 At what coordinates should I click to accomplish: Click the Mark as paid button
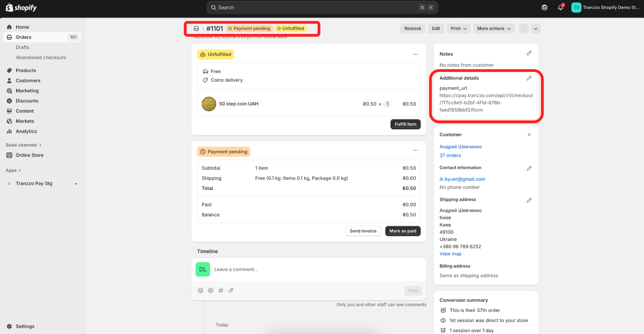click(403, 231)
